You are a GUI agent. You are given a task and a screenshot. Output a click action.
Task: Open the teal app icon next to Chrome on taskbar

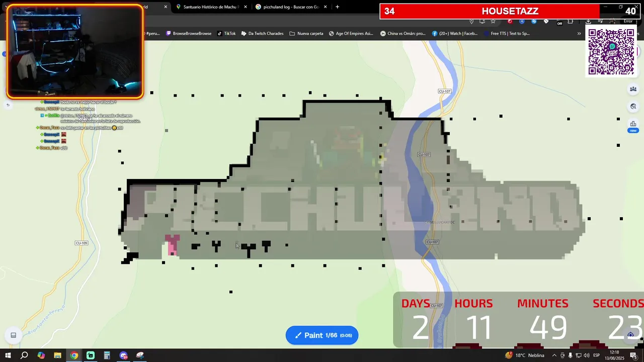[91, 355]
